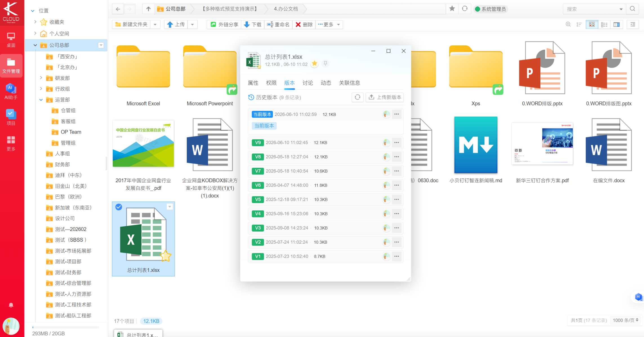644x337 pixels.
Task: Click the 新建文件夹 button
Action: click(x=132, y=25)
